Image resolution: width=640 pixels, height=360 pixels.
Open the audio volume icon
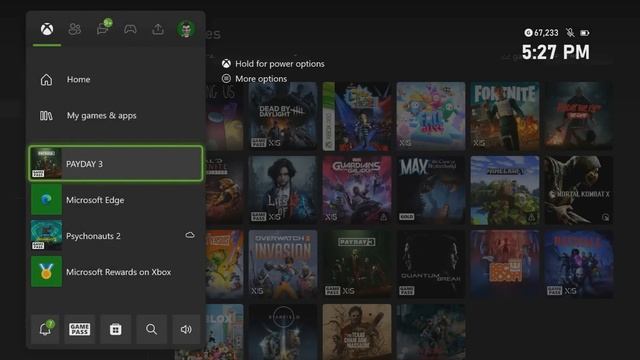(186, 329)
